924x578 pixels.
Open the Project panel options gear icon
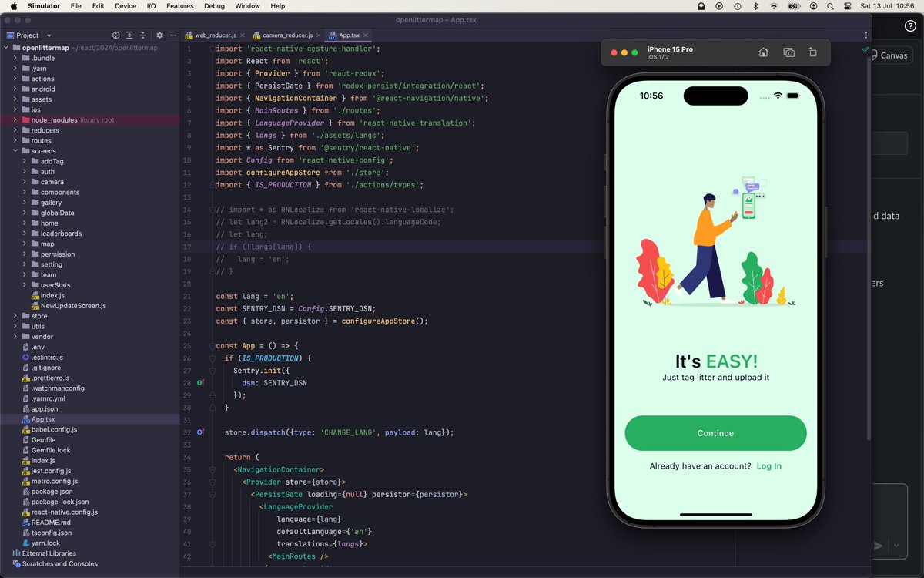(160, 35)
